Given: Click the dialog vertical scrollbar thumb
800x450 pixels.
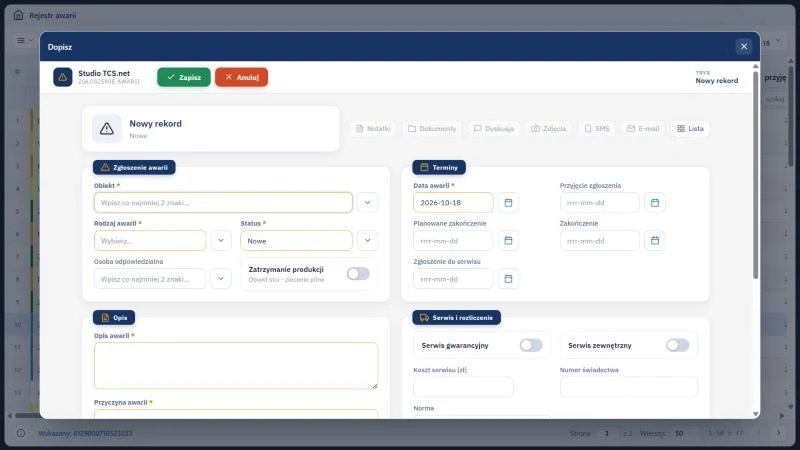Looking at the screenshot, I should (x=756, y=175).
